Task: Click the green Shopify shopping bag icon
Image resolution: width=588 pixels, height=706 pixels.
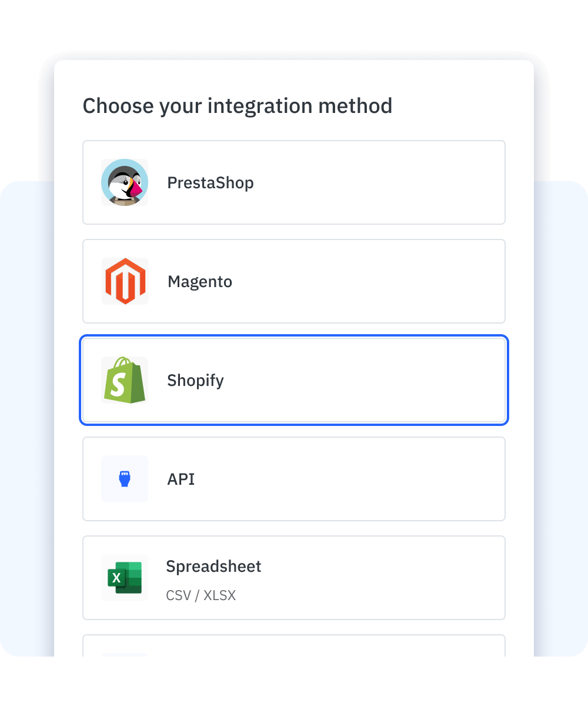Action: coord(125,380)
